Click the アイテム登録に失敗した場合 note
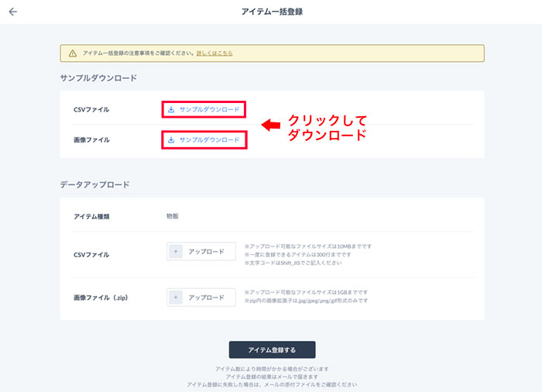The width and height of the screenshot is (542, 392). click(272, 385)
